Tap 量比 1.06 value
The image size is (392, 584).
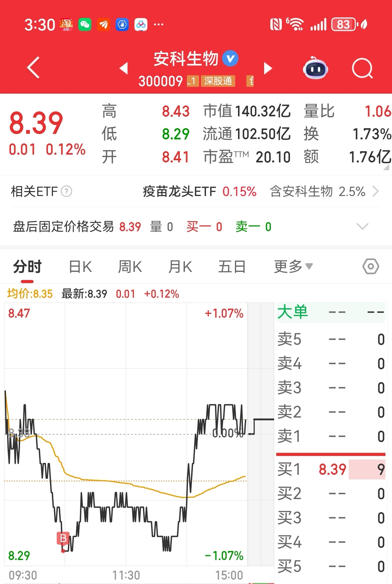pos(347,111)
